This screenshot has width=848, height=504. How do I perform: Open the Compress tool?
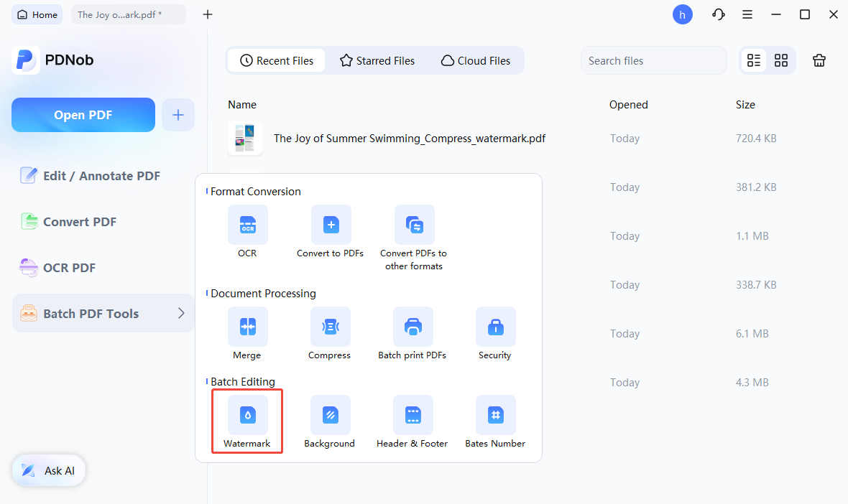(330, 327)
